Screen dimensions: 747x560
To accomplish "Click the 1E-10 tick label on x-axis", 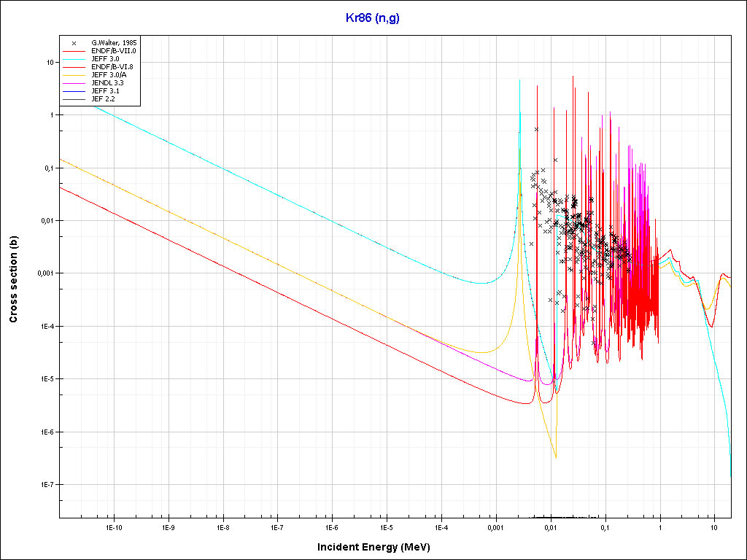I will click(113, 526).
